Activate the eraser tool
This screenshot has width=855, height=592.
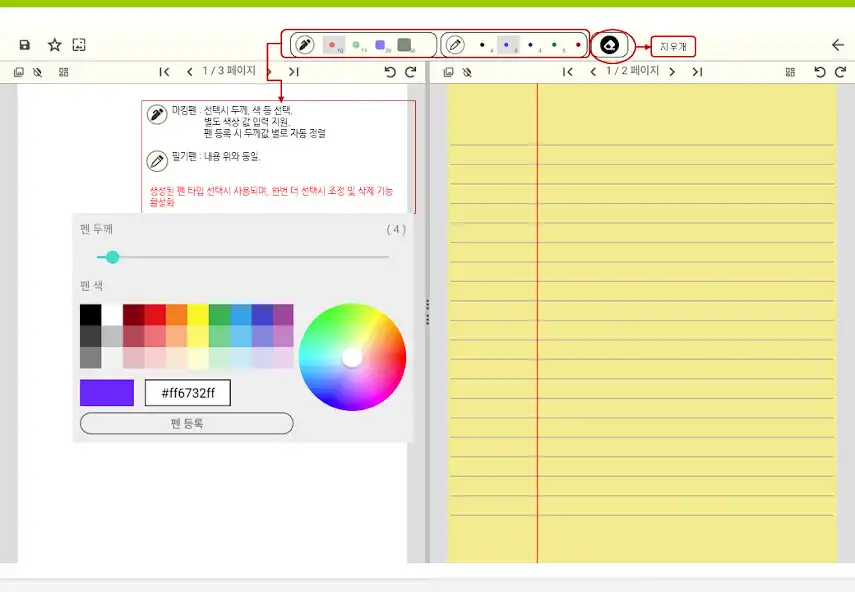point(610,45)
